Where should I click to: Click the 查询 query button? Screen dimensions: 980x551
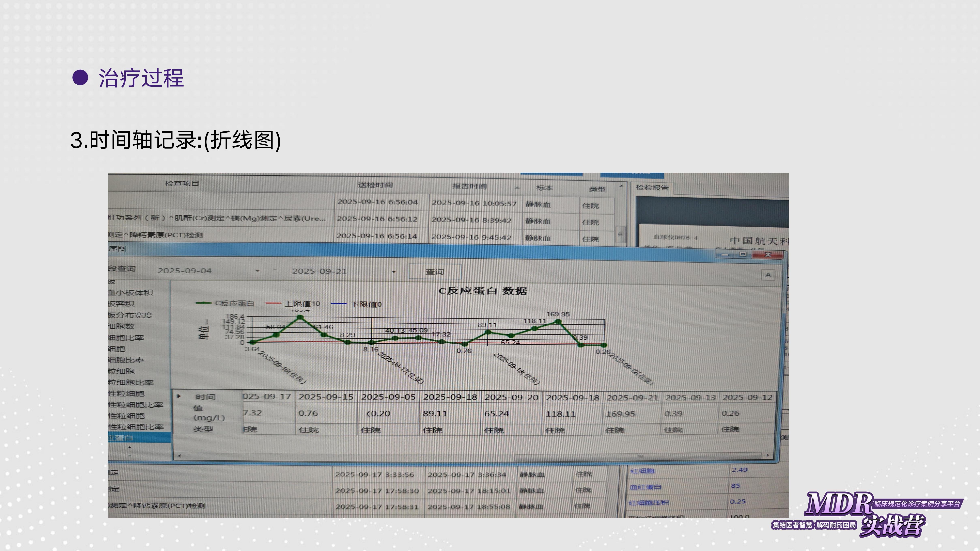pos(435,272)
